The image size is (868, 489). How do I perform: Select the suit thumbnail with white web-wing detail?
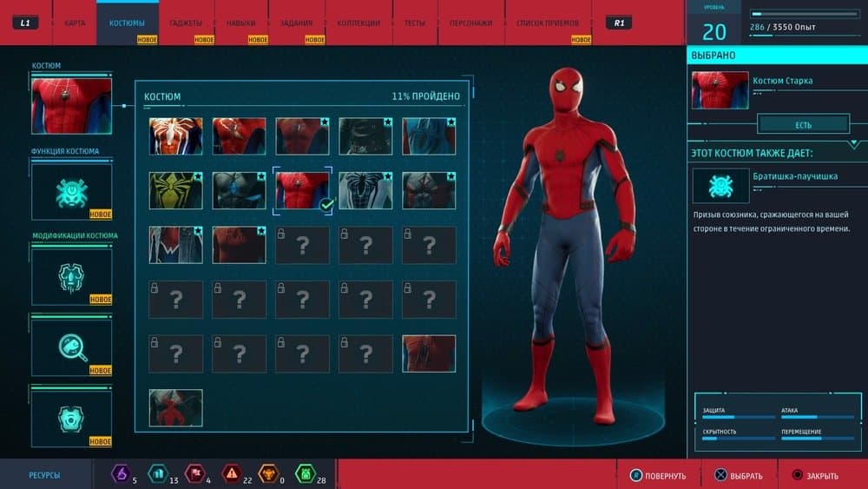point(175,245)
